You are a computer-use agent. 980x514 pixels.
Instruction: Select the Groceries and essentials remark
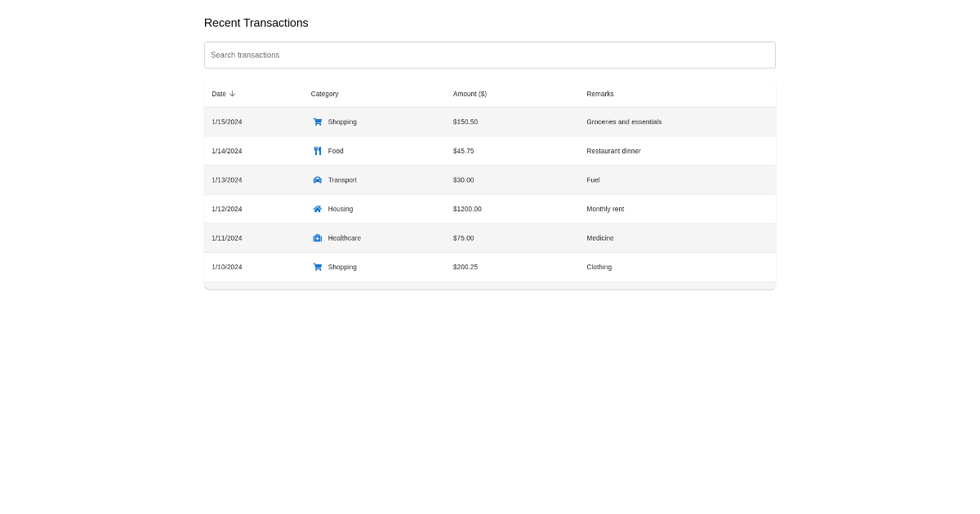point(624,122)
